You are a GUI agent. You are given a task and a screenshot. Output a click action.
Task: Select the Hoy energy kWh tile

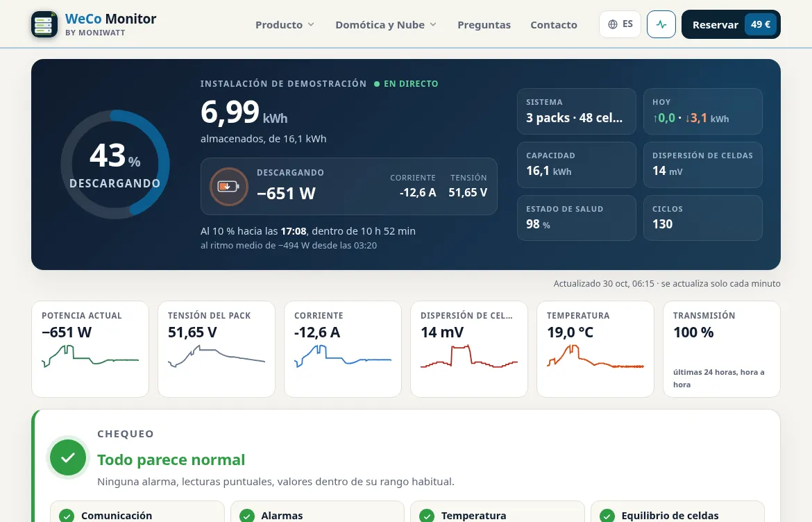click(x=703, y=111)
